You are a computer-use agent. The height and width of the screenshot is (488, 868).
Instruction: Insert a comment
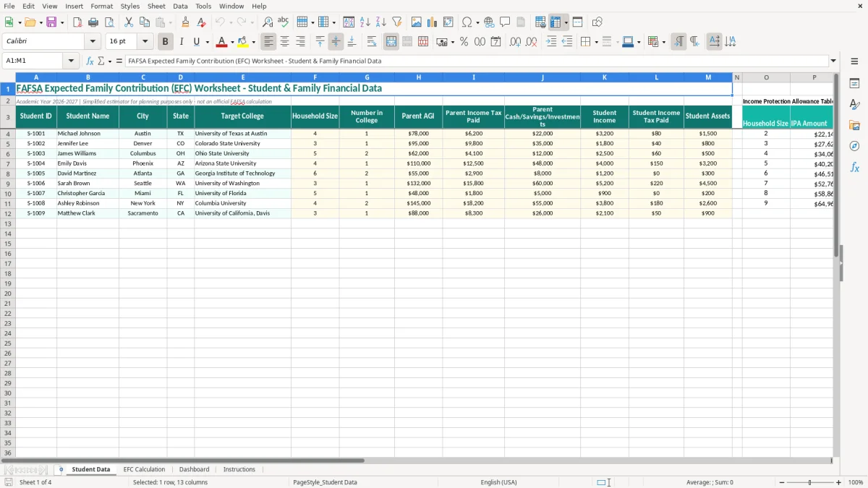[505, 22]
